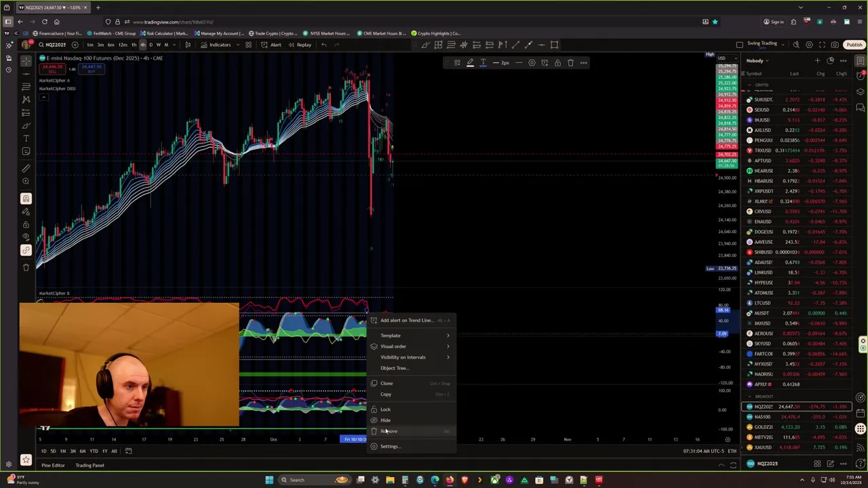
Task: Open the line style dropdown
Action: [x=519, y=63]
